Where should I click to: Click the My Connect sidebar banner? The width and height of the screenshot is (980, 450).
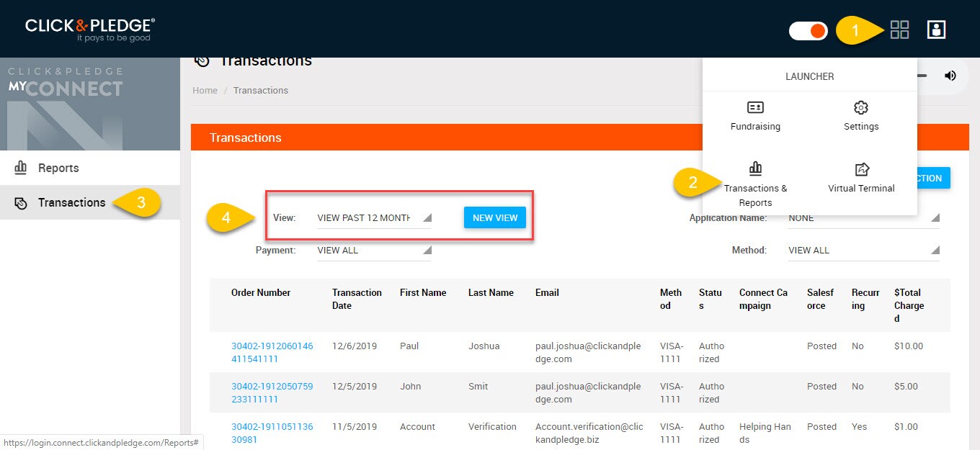click(x=90, y=104)
